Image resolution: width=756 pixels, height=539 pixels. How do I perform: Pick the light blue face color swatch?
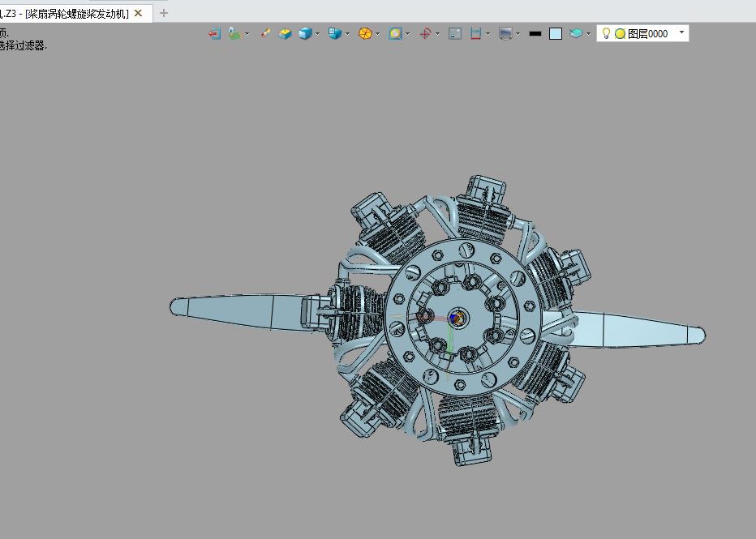tap(556, 34)
